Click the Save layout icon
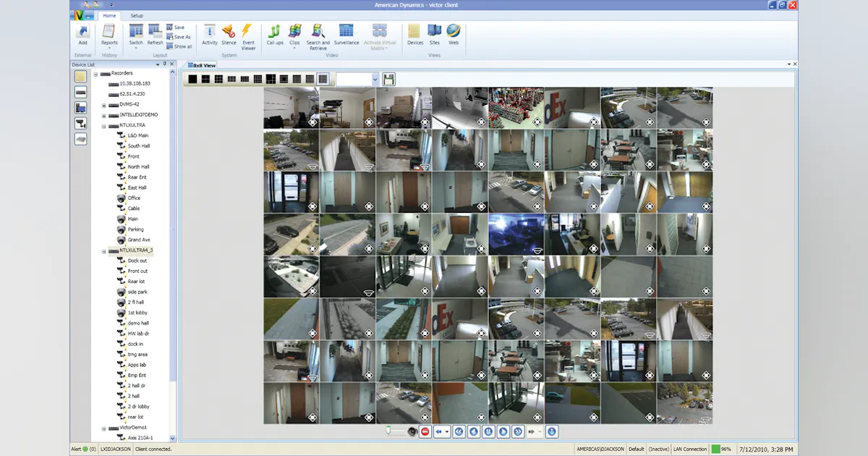Screen dimensions: 868x456 point(174,28)
